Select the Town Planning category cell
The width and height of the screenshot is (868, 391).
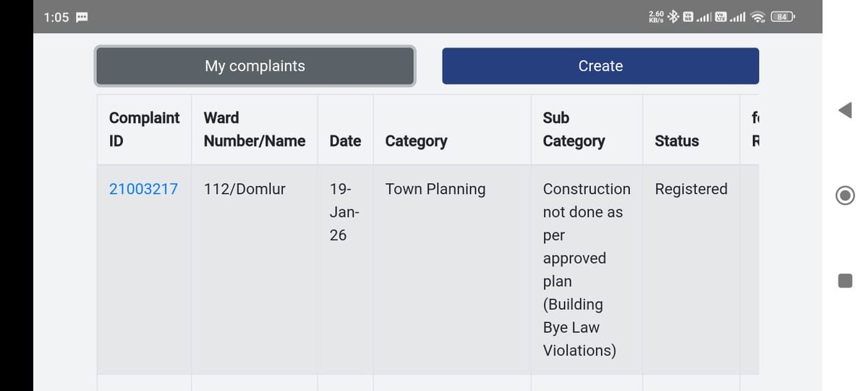click(452, 269)
